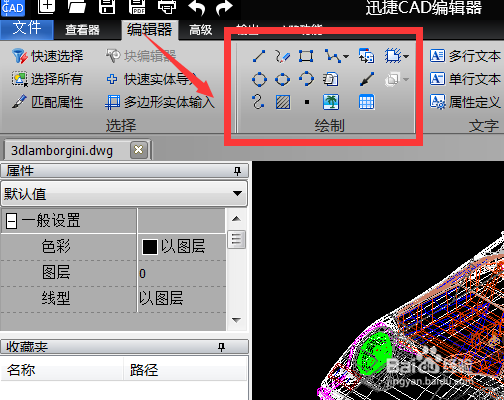The image size is (504, 400).
Task: Pin the 收藏夹 favorites panel
Action: [221, 347]
